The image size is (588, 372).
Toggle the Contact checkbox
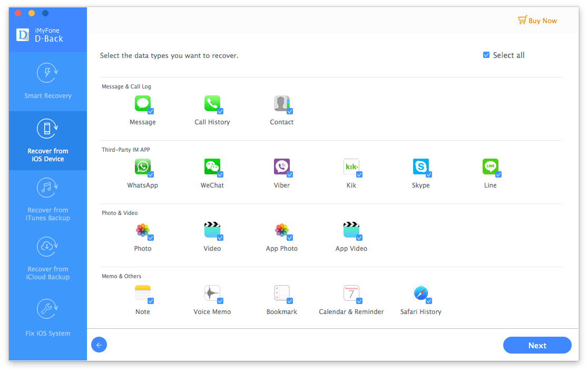point(290,111)
